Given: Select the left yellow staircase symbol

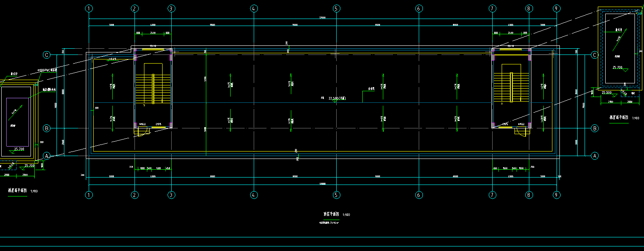Looking at the screenshot, I should coord(153,88).
